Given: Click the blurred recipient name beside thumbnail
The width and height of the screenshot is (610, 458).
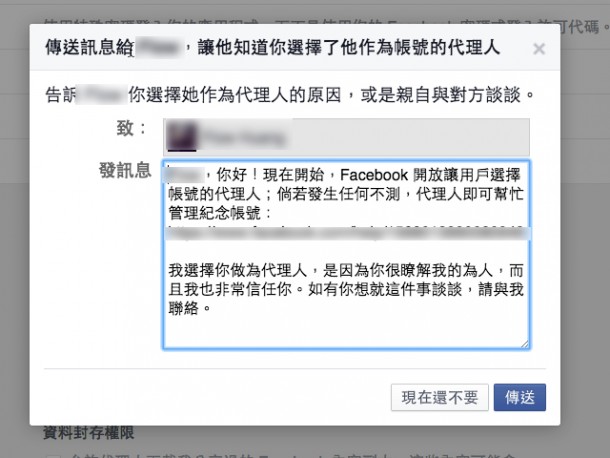Looking at the screenshot, I should click(x=245, y=138).
